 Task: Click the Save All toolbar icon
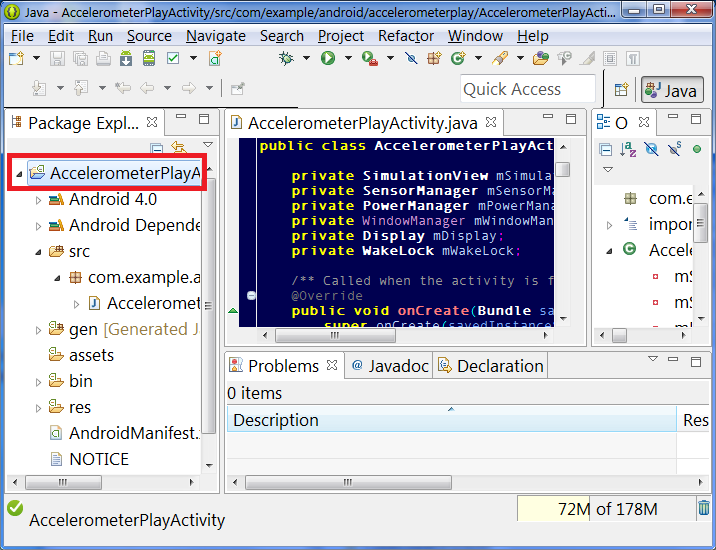[x=80, y=58]
